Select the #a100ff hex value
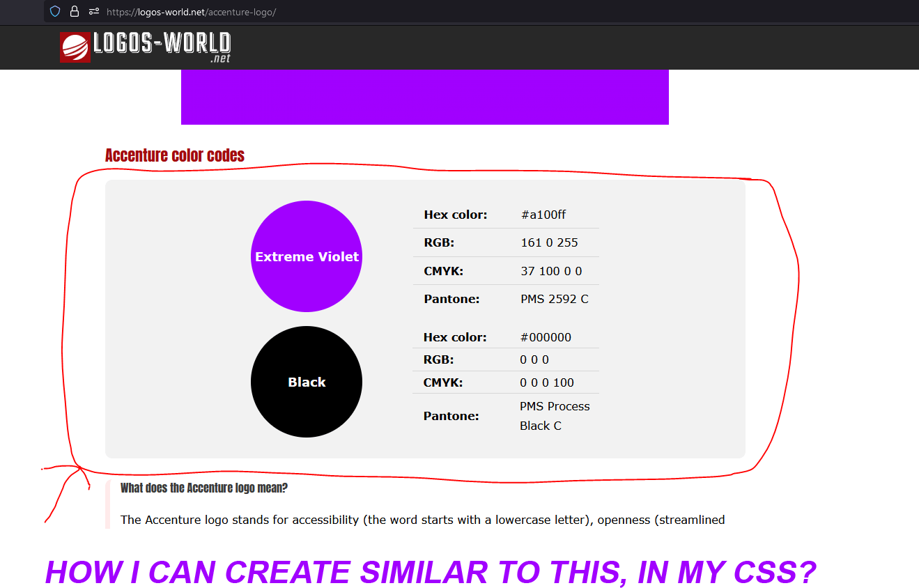 click(543, 215)
